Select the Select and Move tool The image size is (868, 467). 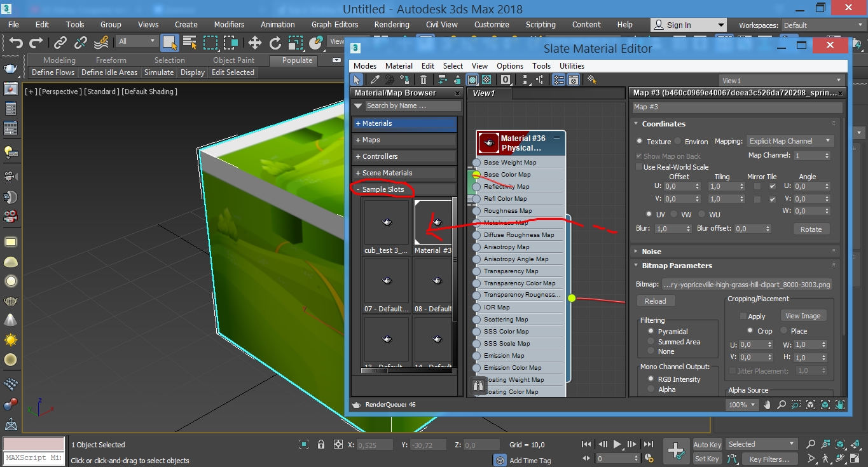tap(255, 43)
